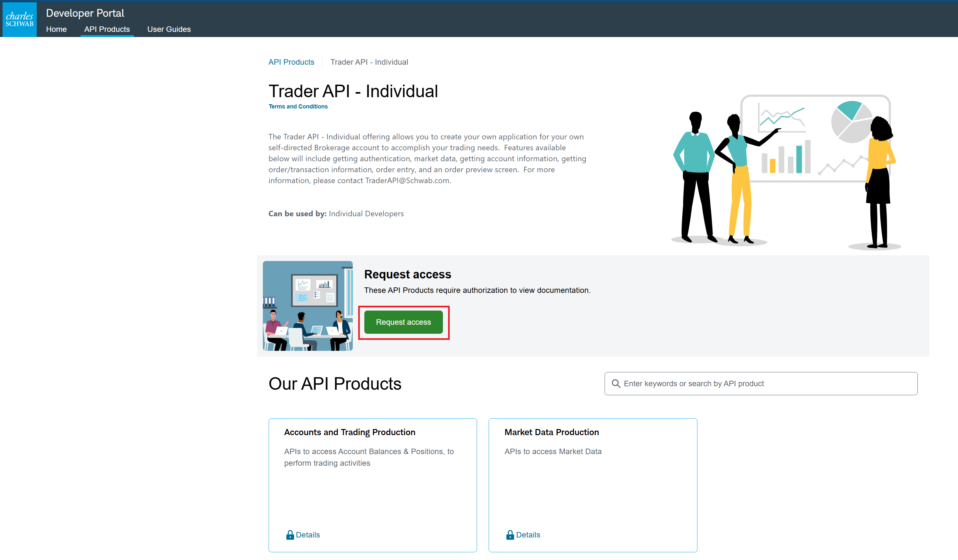Click the 'APIs to access Market Data' description

[553, 451]
